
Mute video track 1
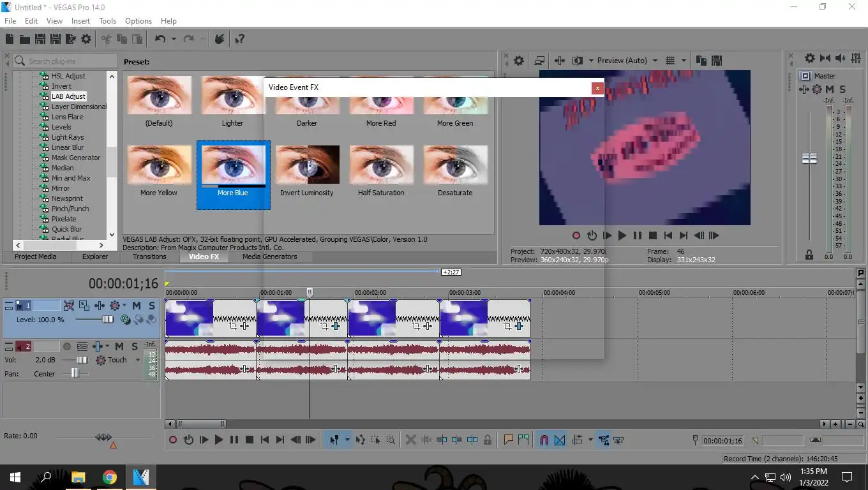point(137,306)
